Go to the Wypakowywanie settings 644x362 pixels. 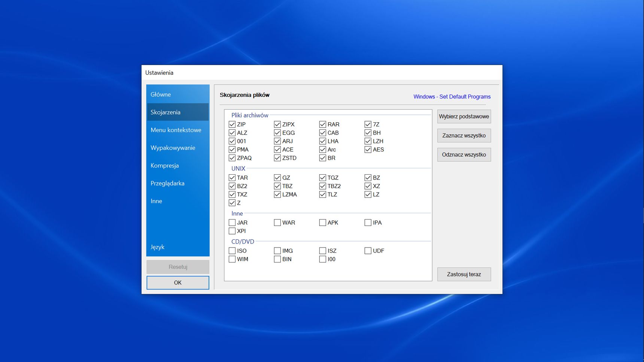(x=177, y=148)
